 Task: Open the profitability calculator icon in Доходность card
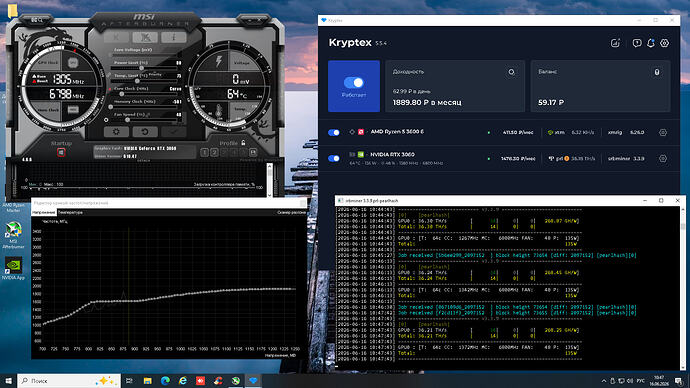point(511,72)
